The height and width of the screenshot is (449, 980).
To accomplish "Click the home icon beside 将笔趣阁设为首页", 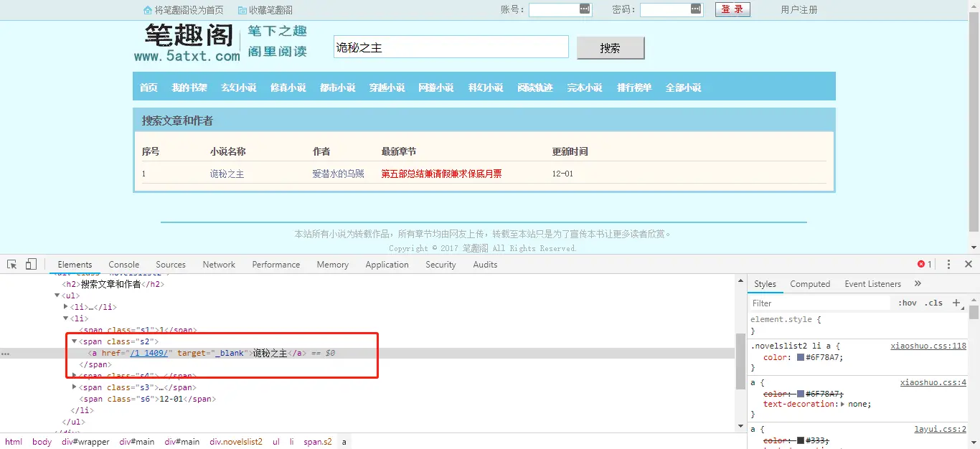I will tap(148, 10).
